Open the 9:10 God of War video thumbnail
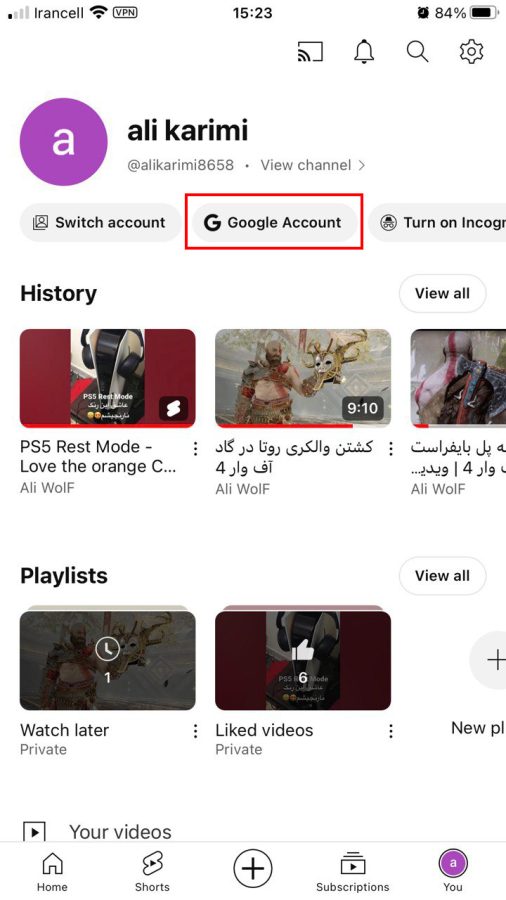 click(303, 378)
